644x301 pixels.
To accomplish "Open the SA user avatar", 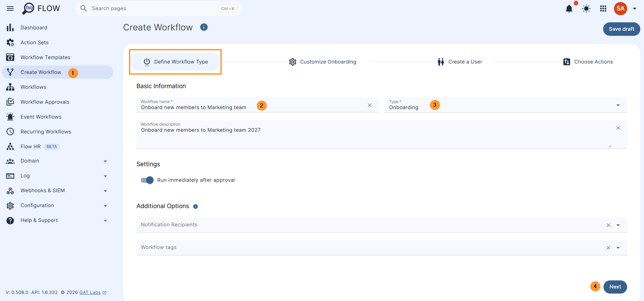I will coord(620,8).
